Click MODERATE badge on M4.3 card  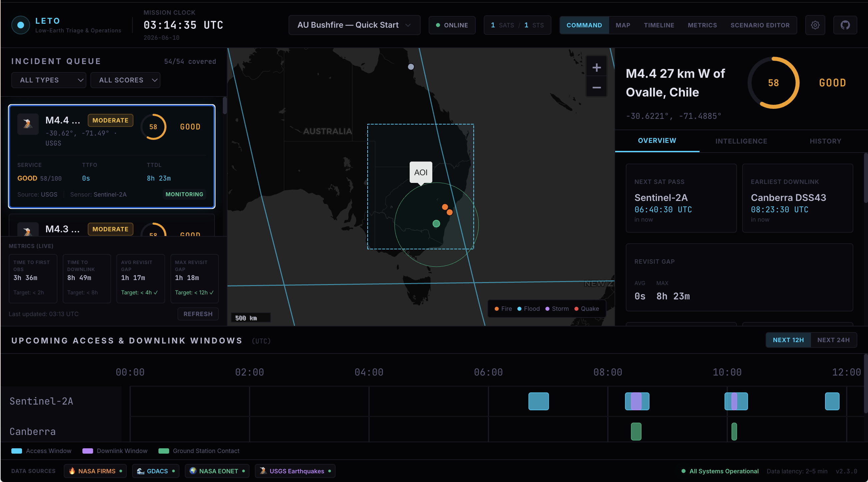[x=110, y=229]
